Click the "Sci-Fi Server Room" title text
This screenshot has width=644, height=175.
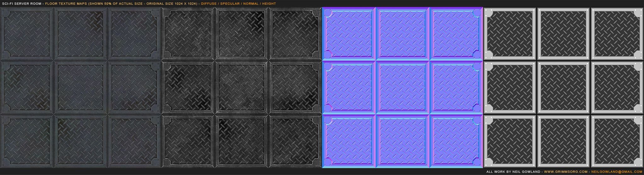click(22, 4)
